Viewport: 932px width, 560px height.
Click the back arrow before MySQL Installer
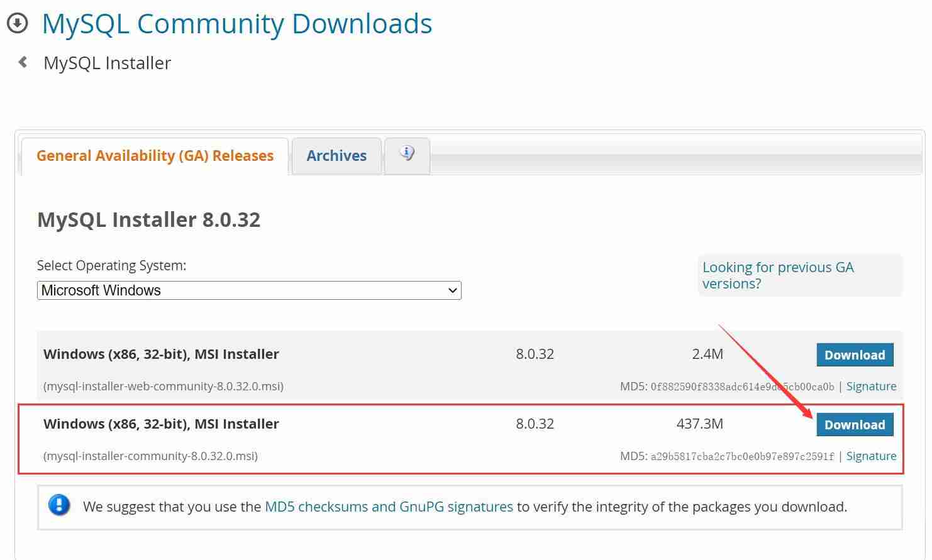[23, 62]
